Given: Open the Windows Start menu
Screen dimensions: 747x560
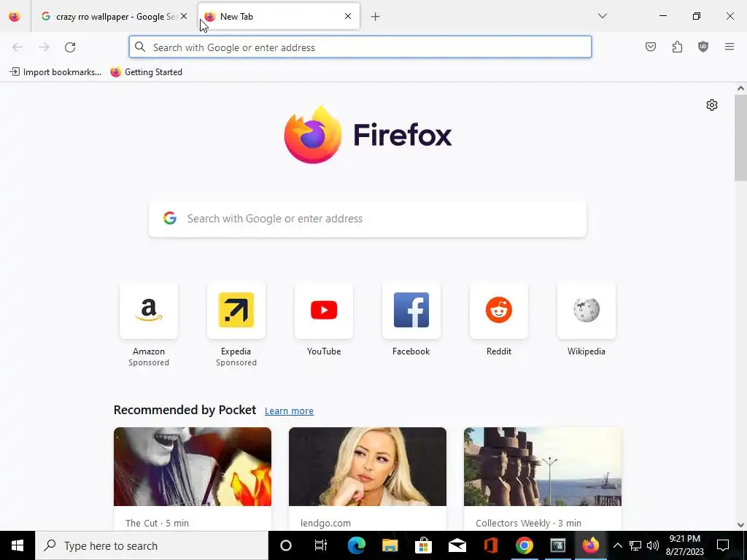Looking at the screenshot, I should tap(18, 545).
